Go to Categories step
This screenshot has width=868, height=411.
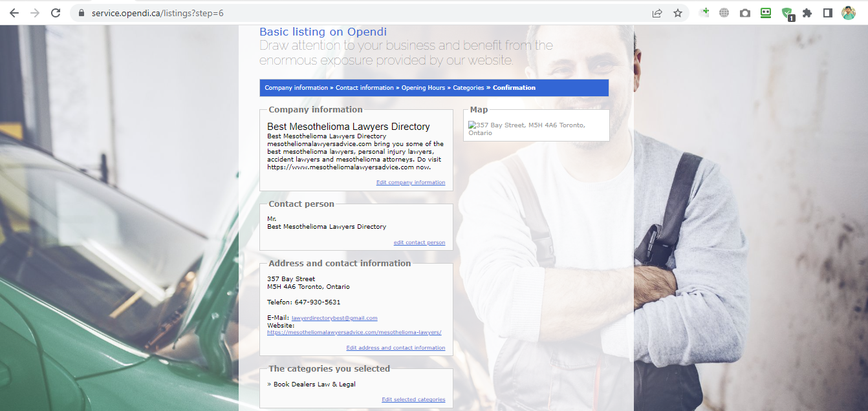(468, 88)
